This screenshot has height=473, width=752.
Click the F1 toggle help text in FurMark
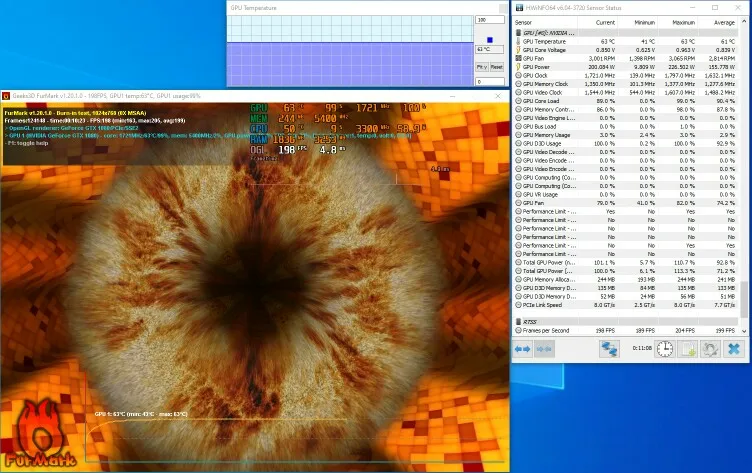tap(27, 143)
